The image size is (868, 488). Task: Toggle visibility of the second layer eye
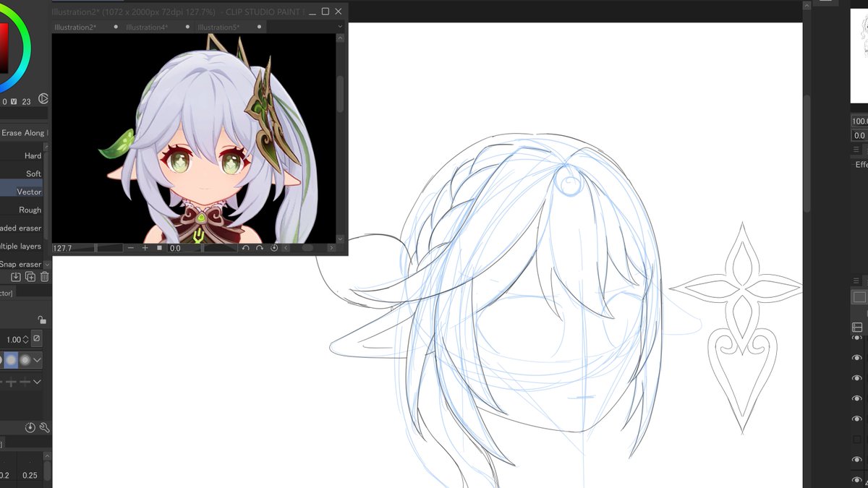(x=857, y=358)
